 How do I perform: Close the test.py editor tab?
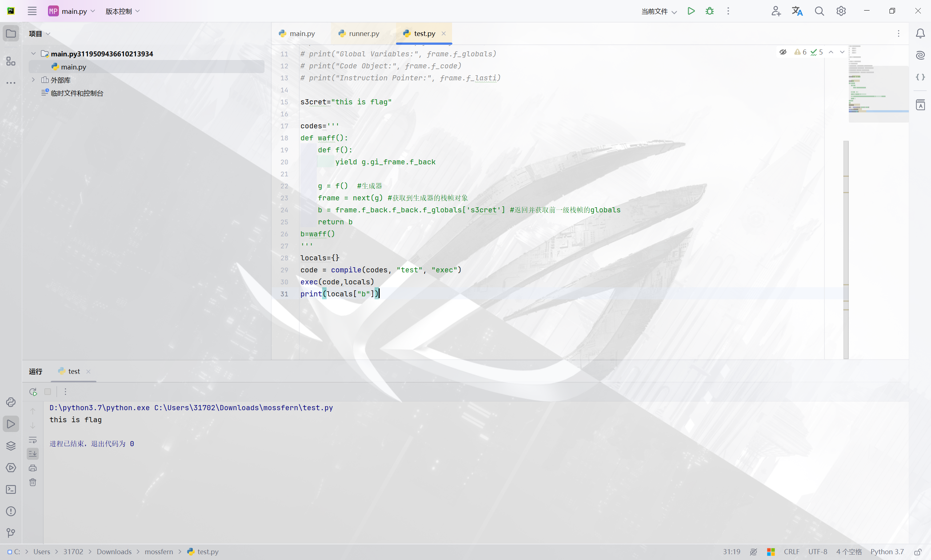444,33
